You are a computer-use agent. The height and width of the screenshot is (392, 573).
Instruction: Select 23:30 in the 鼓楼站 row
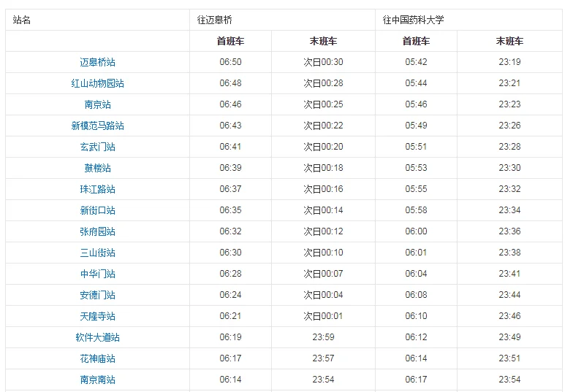510,168
